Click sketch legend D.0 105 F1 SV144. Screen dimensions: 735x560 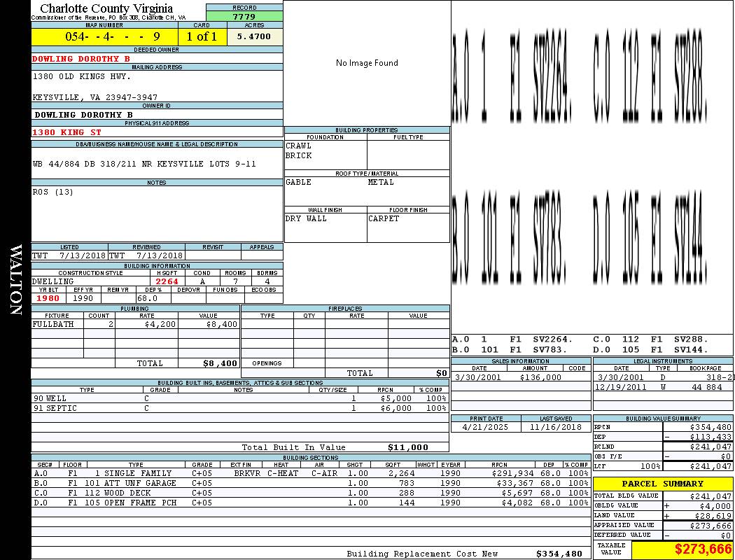[651, 349]
